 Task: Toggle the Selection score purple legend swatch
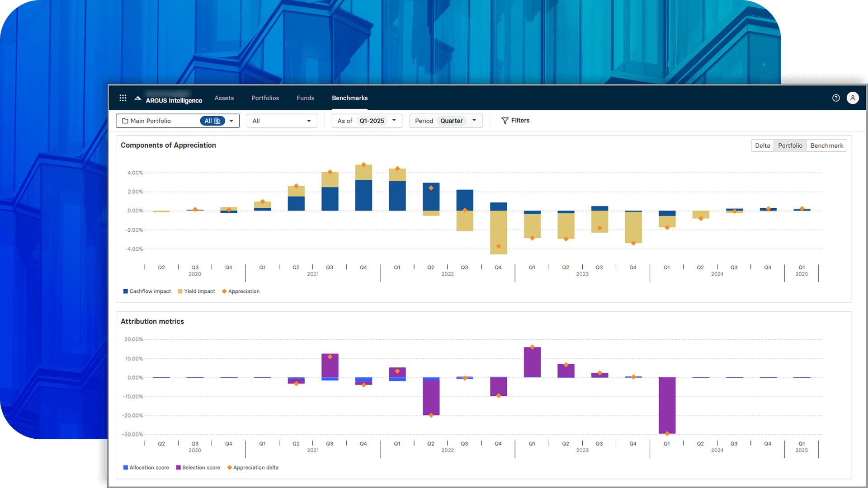(x=178, y=468)
